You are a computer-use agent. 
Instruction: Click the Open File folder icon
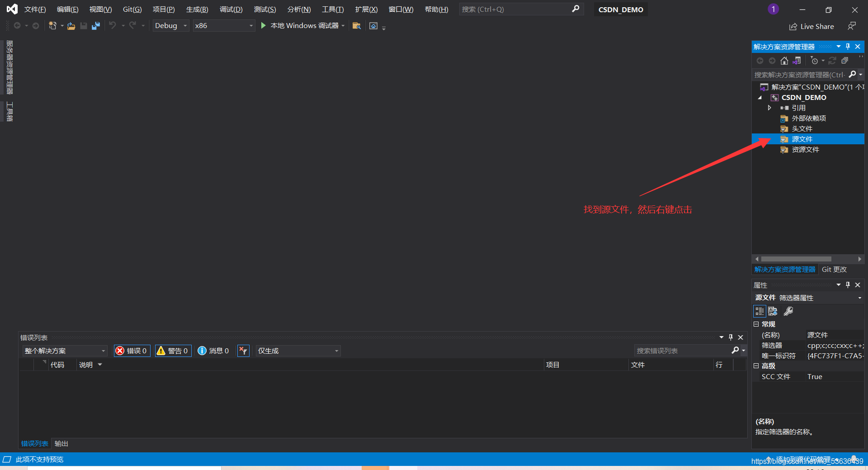click(71, 26)
